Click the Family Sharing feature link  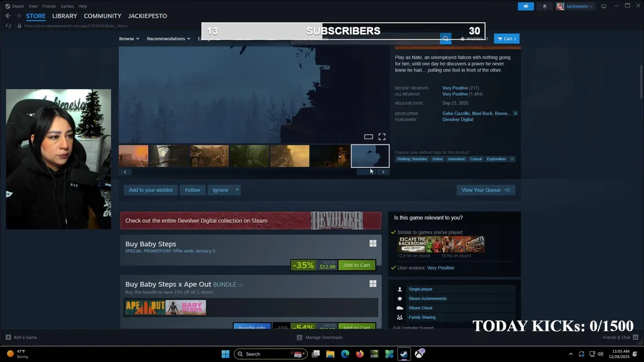pos(422,317)
